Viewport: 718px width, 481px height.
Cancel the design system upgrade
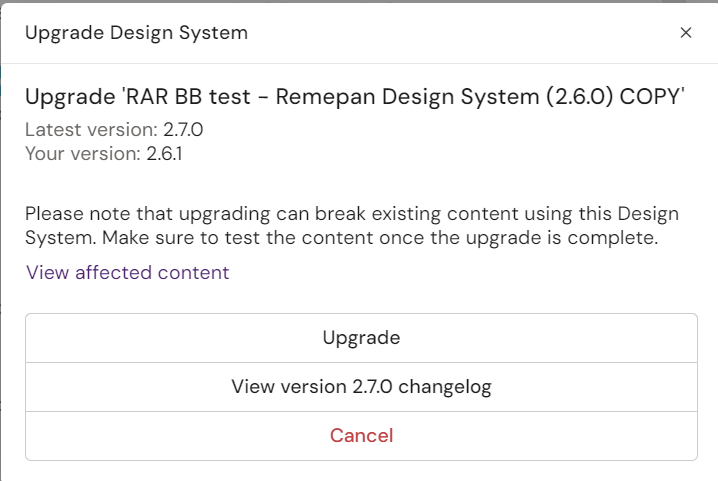click(361, 435)
